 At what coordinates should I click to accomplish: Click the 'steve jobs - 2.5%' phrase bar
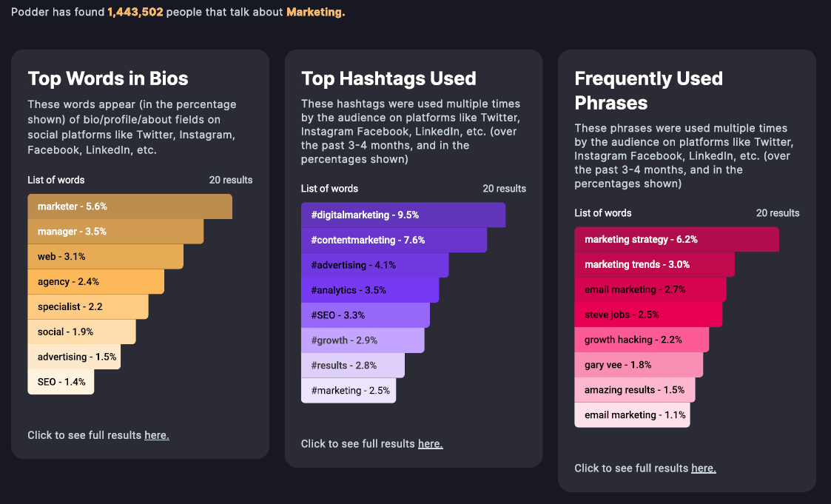pos(648,315)
